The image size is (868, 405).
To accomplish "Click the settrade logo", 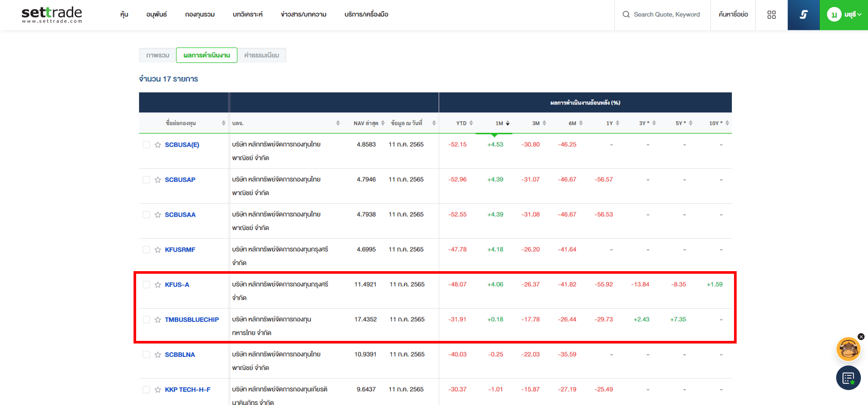I will (x=52, y=14).
